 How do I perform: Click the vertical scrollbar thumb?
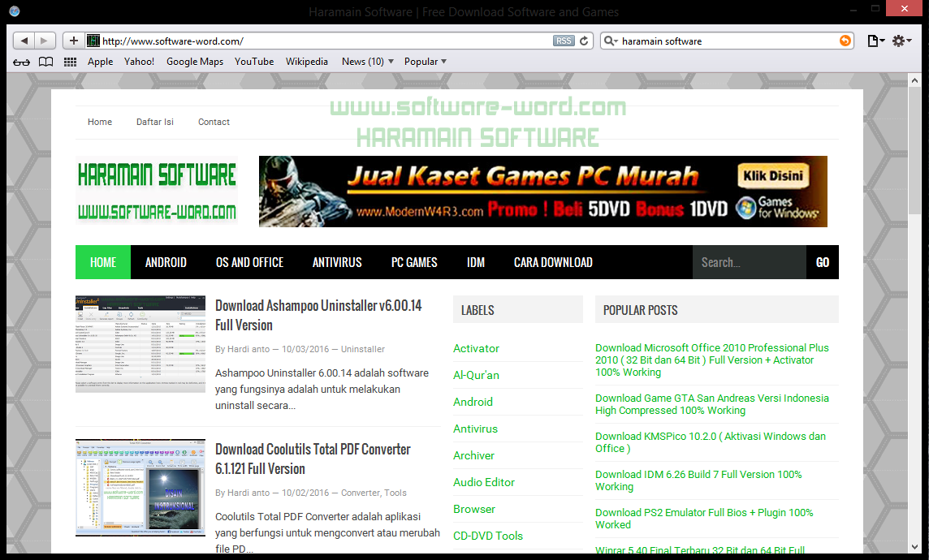[915, 152]
